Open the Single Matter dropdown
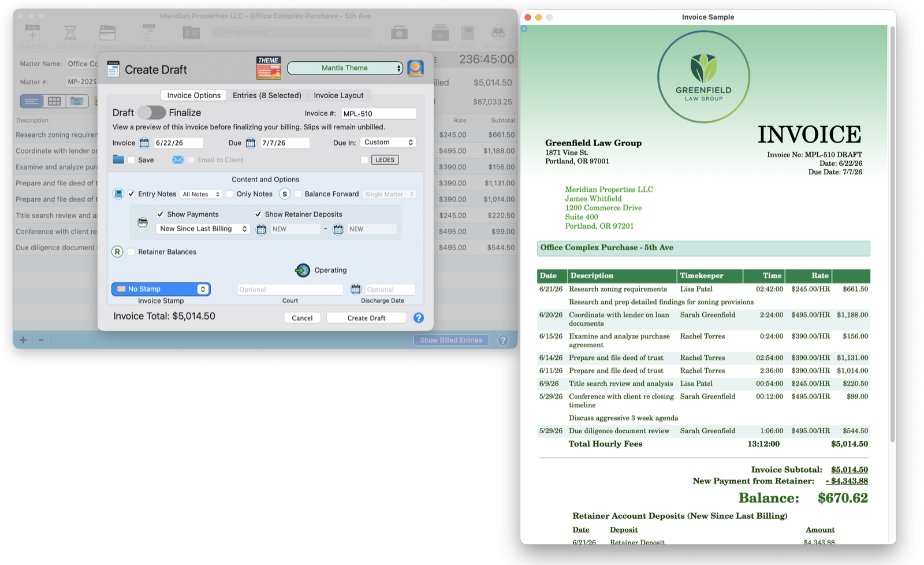Viewport: 924px width, 565px height. click(x=389, y=194)
